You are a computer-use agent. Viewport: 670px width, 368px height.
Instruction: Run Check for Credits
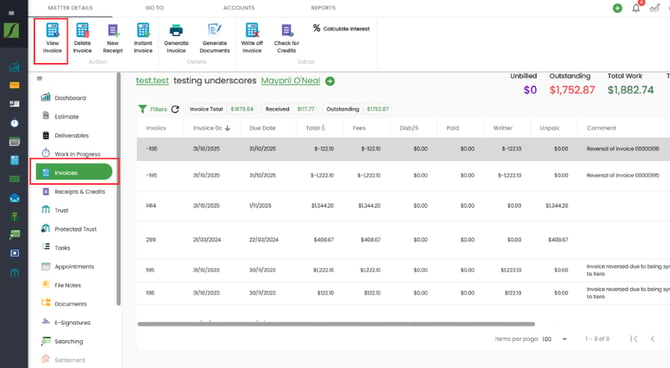click(286, 38)
